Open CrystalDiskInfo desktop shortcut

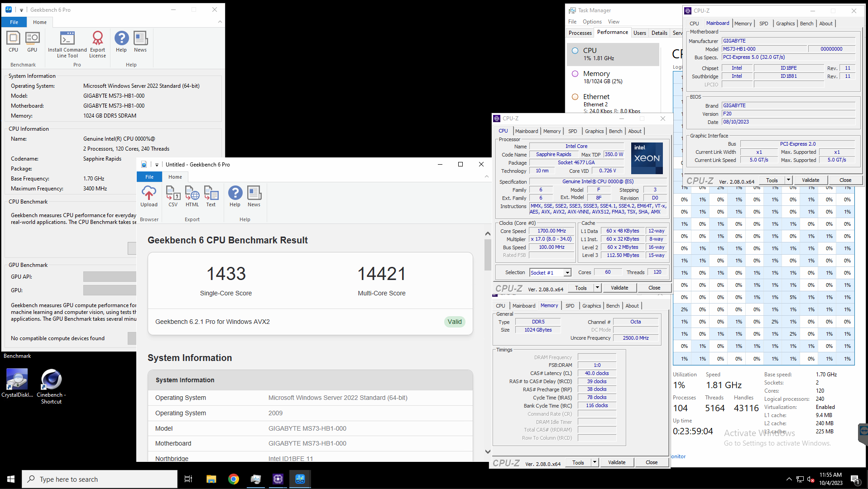[x=17, y=383]
